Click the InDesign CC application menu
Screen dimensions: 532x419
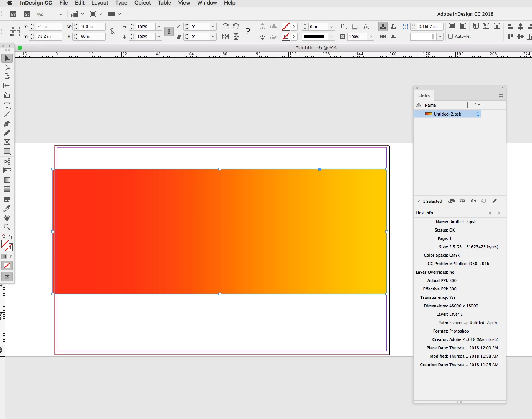pos(36,3)
